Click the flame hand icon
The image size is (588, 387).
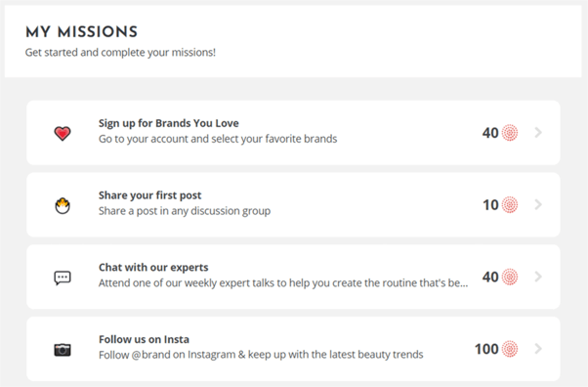[x=63, y=205]
